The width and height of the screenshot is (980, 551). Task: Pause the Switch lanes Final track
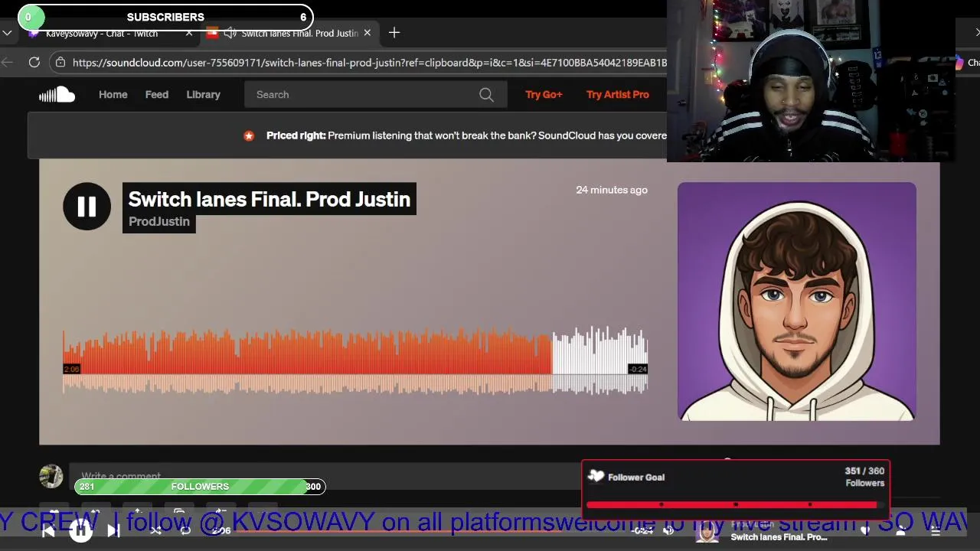click(87, 206)
